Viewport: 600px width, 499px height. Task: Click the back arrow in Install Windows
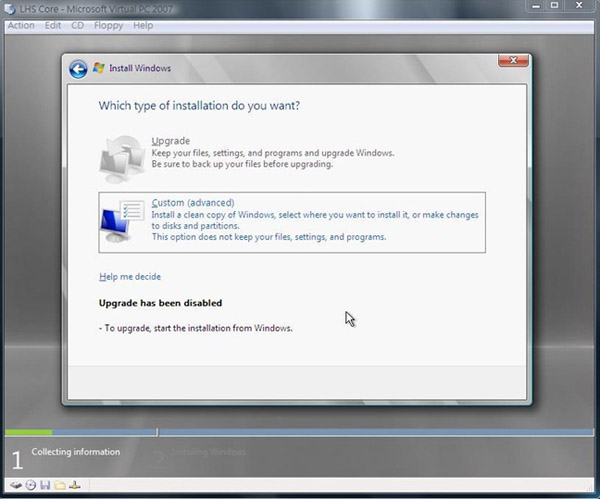[x=78, y=68]
